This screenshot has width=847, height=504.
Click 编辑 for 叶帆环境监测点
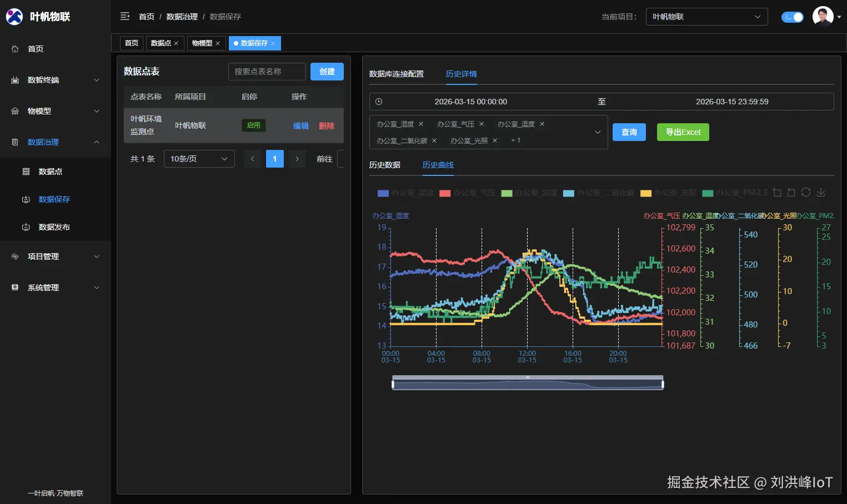(301, 126)
